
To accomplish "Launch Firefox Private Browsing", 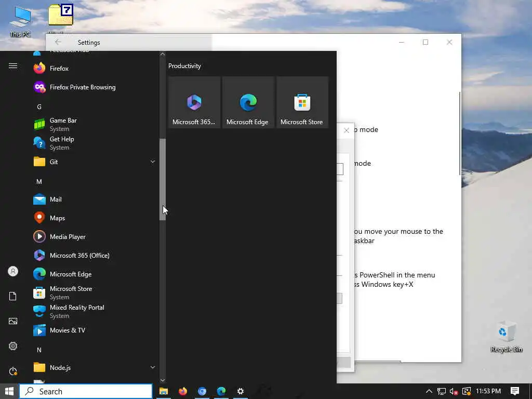I will coord(95,87).
